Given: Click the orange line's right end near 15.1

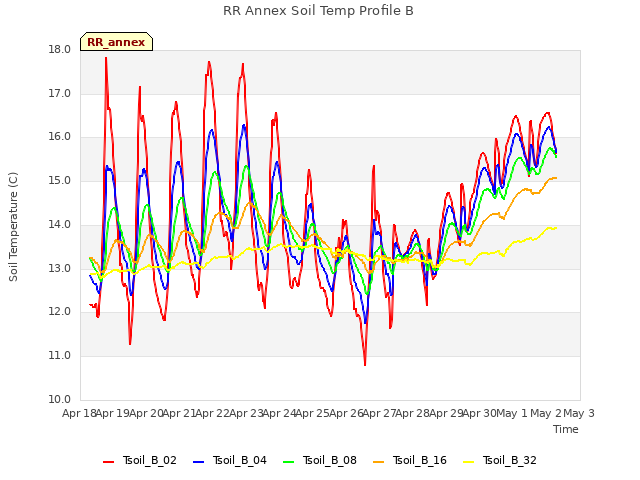Looking at the screenshot, I should (x=556, y=178).
